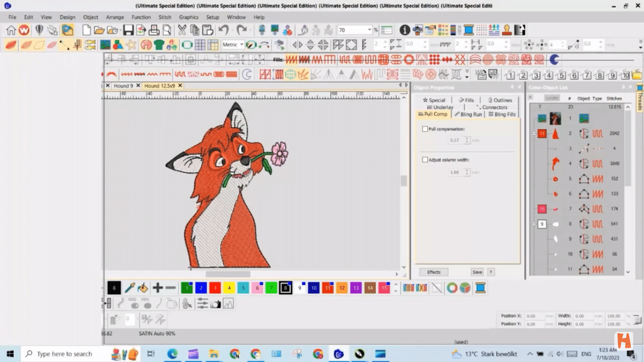644x362 pixels.
Task: Close the Hound 12.5x9 tab
Action: tap(180, 86)
